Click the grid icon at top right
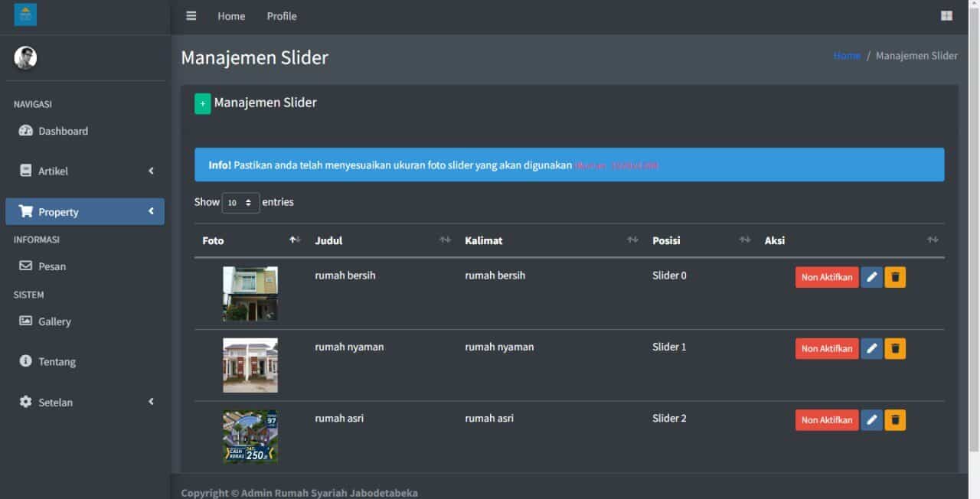The height and width of the screenshot is (499, 980). 946,16
